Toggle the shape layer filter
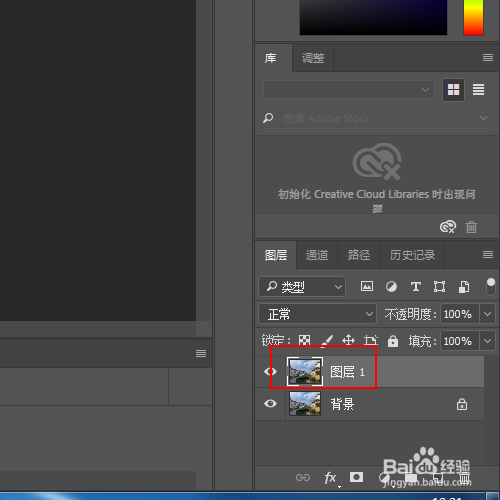Image resolution: width=500 pixels, height=500 pixels. (x=439, y=287)
